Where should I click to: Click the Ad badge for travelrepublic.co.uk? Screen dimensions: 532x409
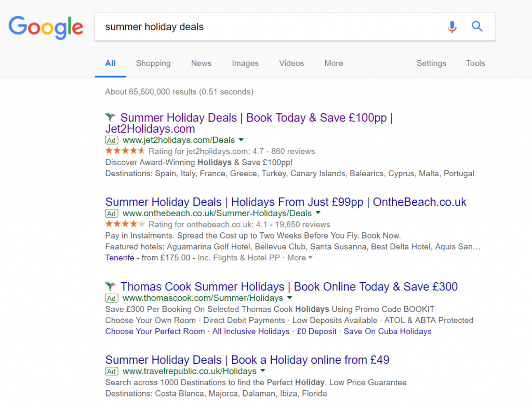(112, 372)
